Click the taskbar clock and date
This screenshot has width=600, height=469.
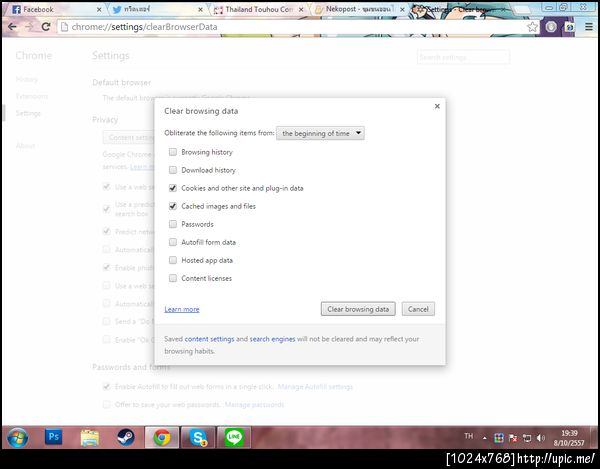(x=569, y=438)
